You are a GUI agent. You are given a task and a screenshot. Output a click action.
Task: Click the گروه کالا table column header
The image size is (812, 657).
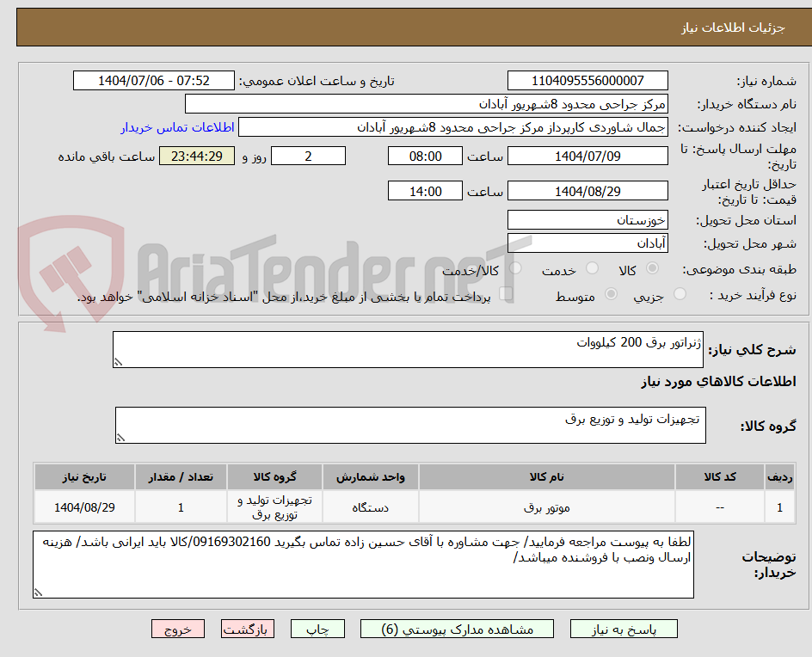coord(274,476)
